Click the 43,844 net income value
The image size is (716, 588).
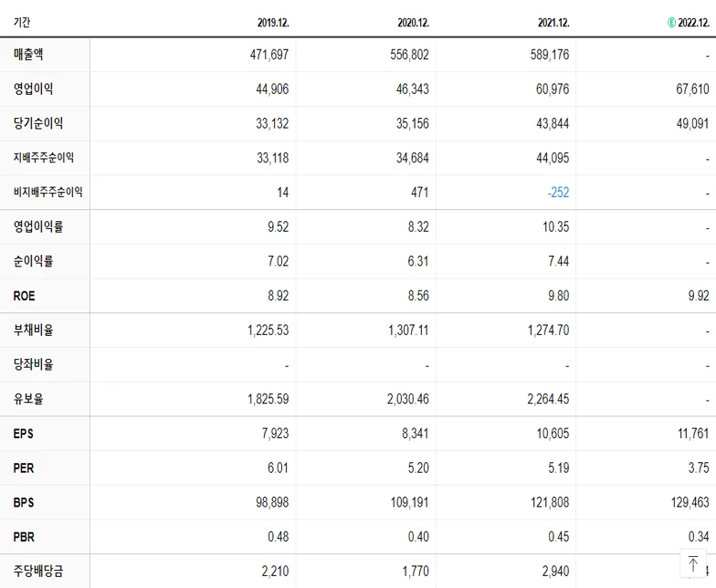point(553,124)
